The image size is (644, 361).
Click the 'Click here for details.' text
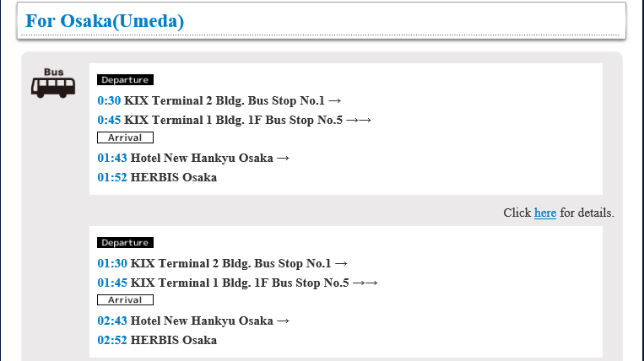click(559, 213)
